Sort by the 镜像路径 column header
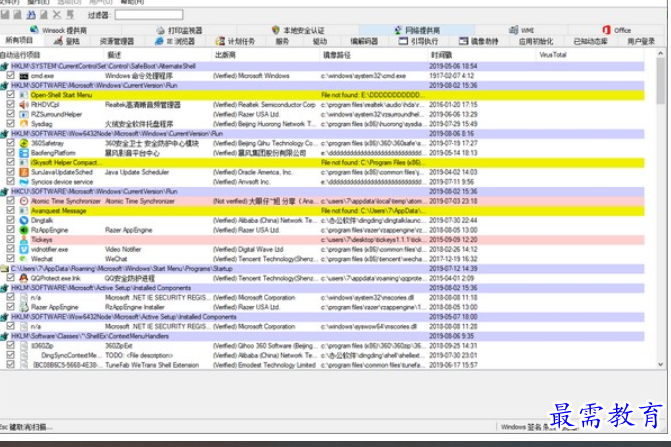Viewport: 671px width, 447px height. [373, 55]
